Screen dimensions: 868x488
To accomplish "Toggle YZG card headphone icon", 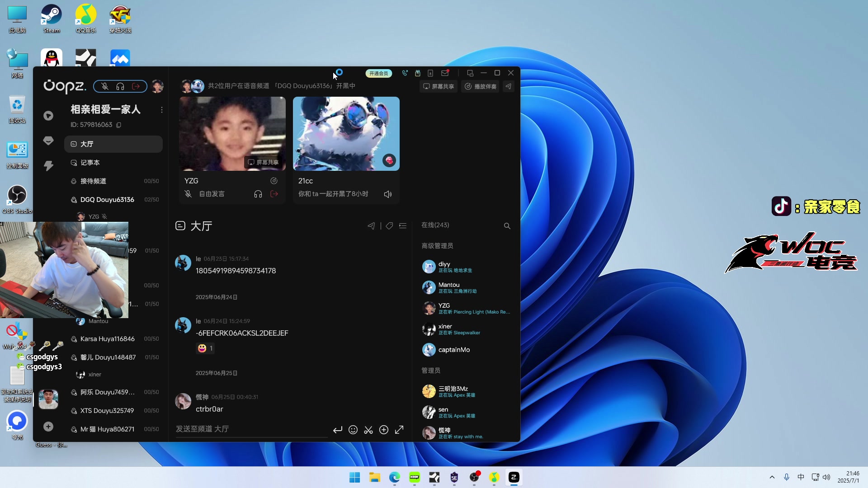I will pos(258,194).
